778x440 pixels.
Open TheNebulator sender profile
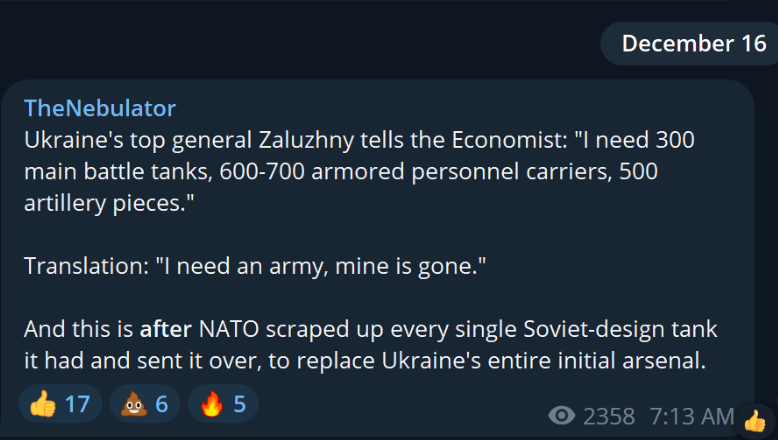[x=99, y=108]
